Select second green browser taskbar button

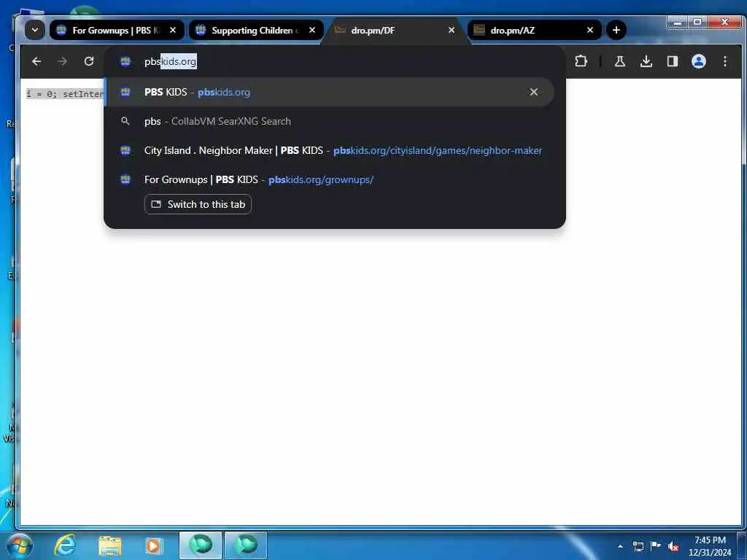click(x=246, y=545)
